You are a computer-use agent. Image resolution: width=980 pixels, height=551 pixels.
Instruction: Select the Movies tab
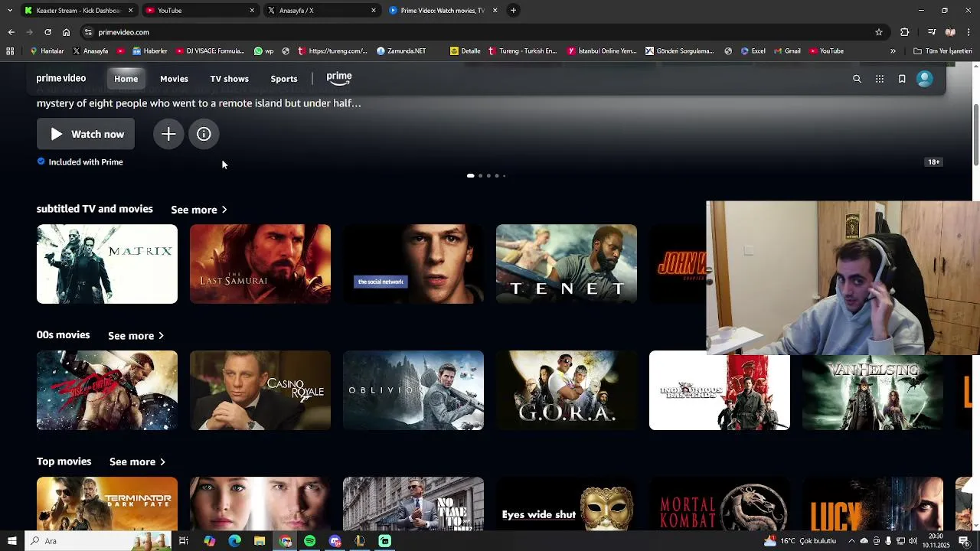[x=174, y=79]
